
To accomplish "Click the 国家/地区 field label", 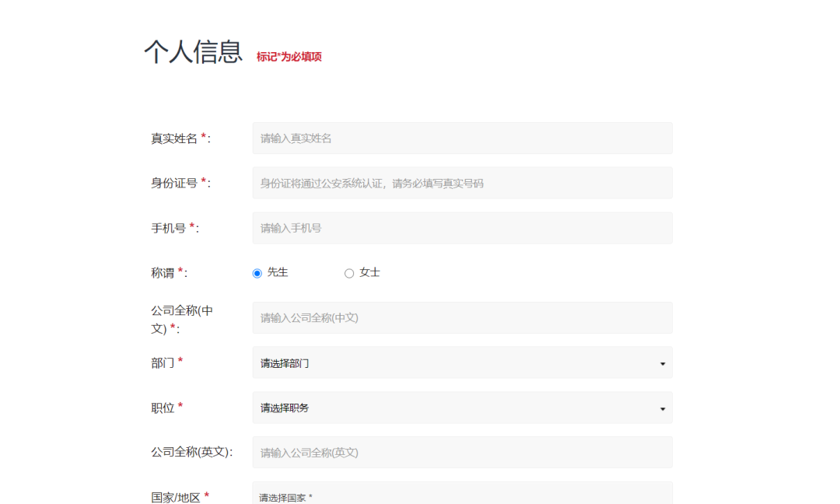I will 176,497.
